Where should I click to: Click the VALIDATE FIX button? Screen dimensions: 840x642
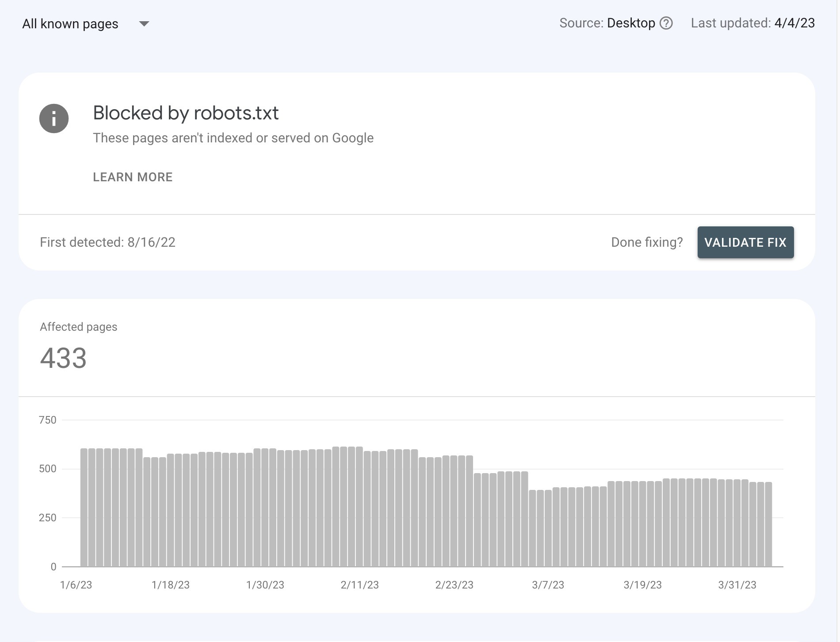(745, 242)
